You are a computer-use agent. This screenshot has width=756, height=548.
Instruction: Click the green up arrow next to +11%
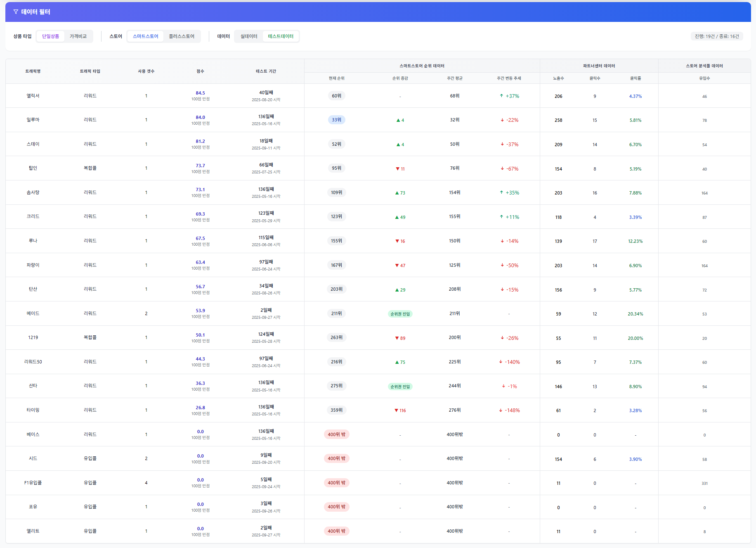click(x=501, y=217)
